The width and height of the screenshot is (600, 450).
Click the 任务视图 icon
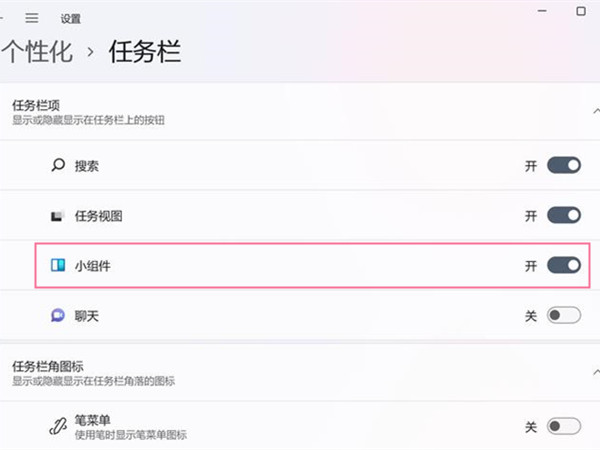(58, 216)
